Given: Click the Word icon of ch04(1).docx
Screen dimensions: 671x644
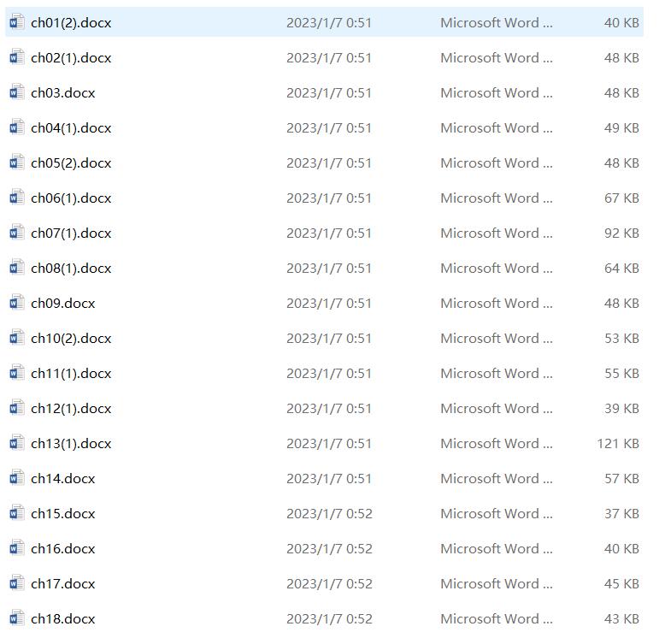Looking at the screenshot, I should pos(17,127).
